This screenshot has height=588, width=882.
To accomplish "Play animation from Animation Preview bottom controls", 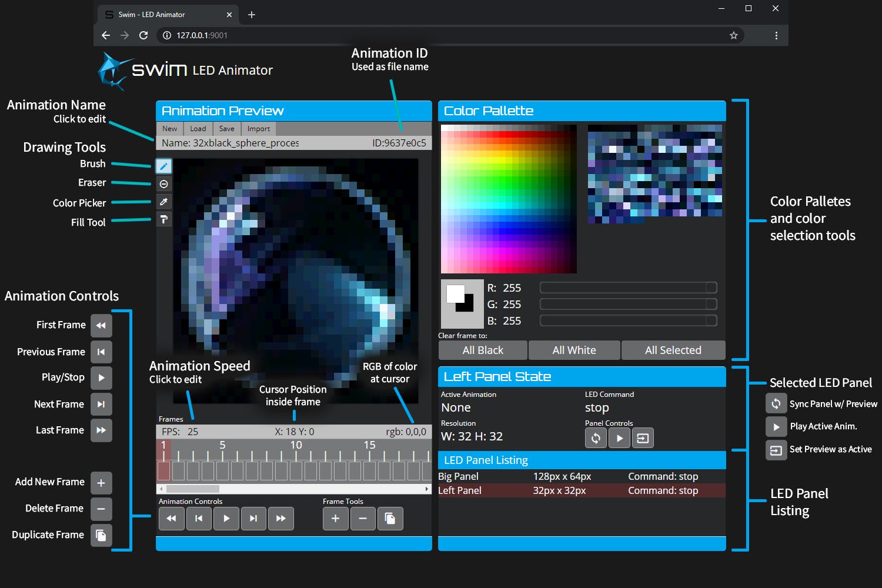I will coord(226,519).
